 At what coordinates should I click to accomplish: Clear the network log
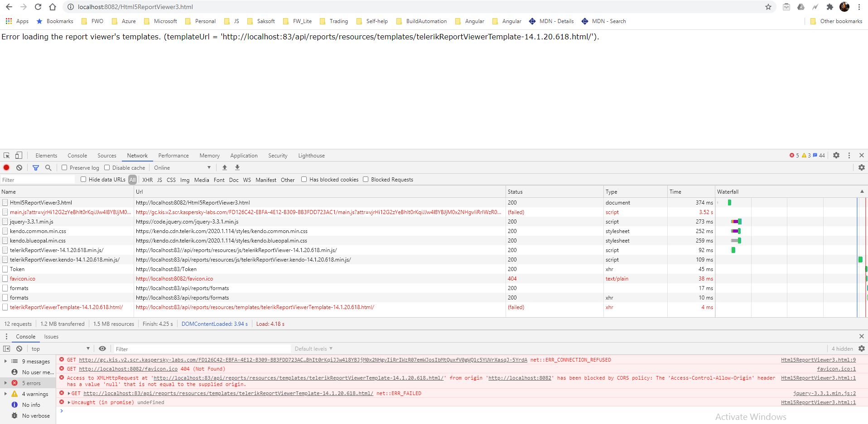tap(19, 167)
